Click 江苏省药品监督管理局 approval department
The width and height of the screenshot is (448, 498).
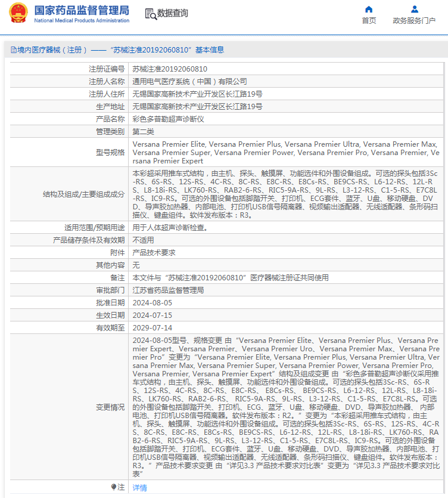[168, 290]
